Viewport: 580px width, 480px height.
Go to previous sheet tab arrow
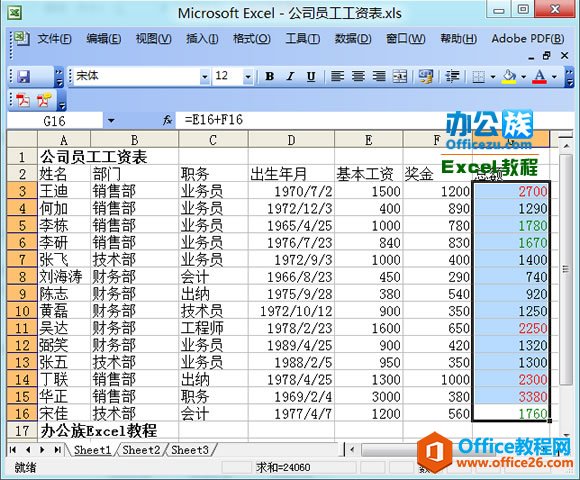click(28, 450)
